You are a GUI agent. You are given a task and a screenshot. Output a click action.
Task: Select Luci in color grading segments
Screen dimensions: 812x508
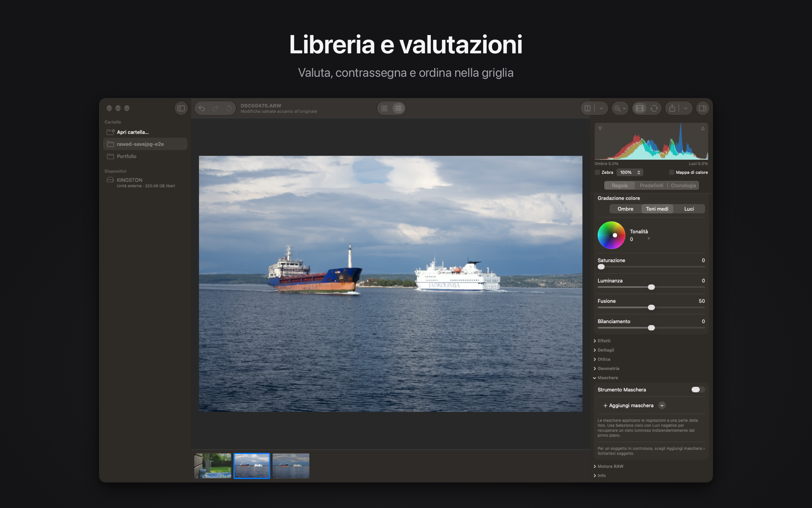pyautogui.click(x=689, y=209)
